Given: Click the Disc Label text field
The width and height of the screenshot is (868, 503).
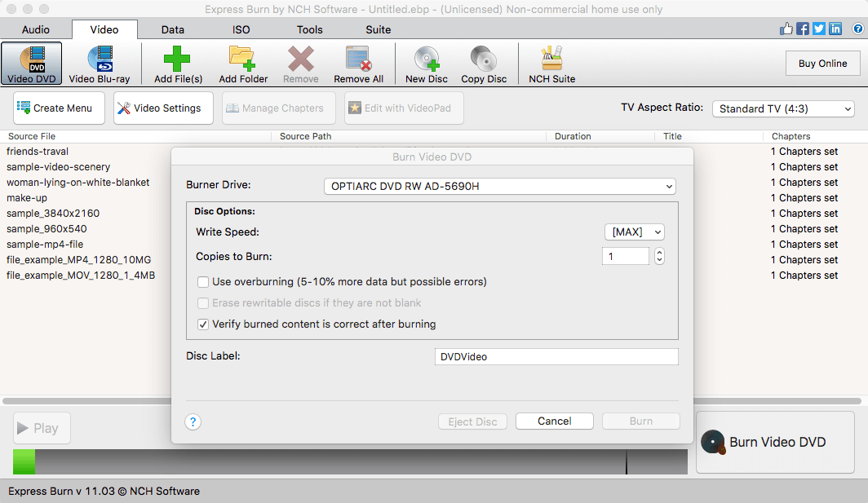Looking at the screenshot, I should tap(556, 357).
